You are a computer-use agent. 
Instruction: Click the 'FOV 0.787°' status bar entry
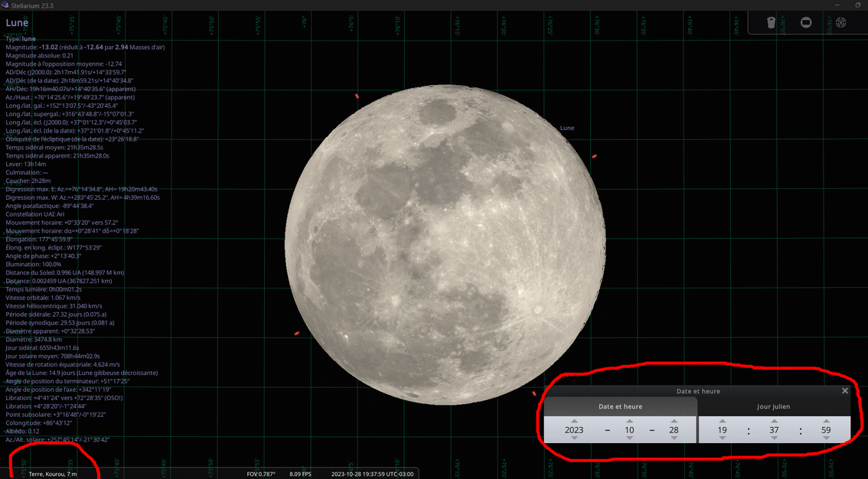(x=261, y=474)
